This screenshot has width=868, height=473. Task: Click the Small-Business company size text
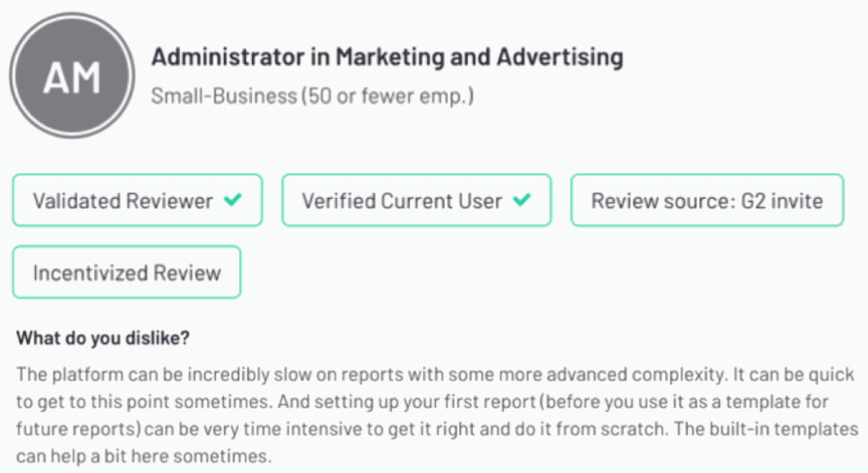pyautogui.click(x=223, y=97)
